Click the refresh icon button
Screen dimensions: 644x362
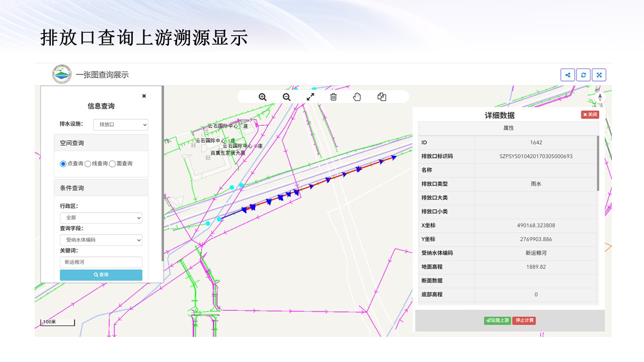pos(583,75)
